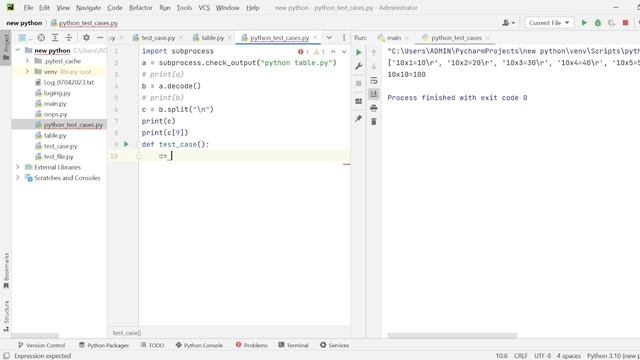Viewport: 640px width, 360px height.
Task: Open the VCS menu
Action: click(204, 7)
